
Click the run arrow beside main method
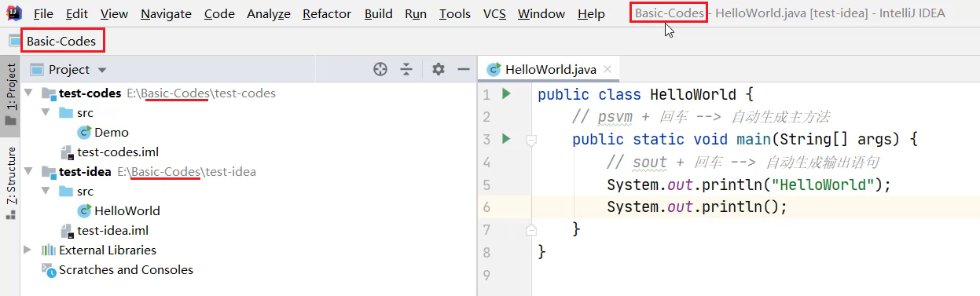(506, 139)
